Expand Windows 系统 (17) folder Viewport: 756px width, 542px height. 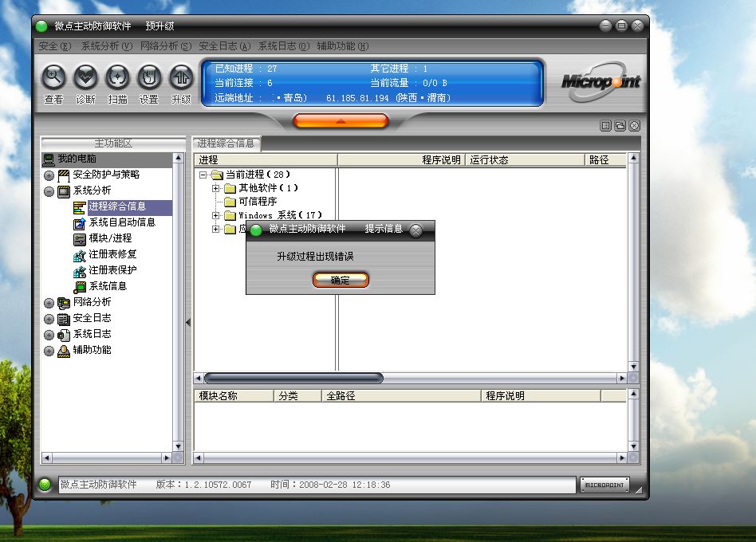[216, 215]
